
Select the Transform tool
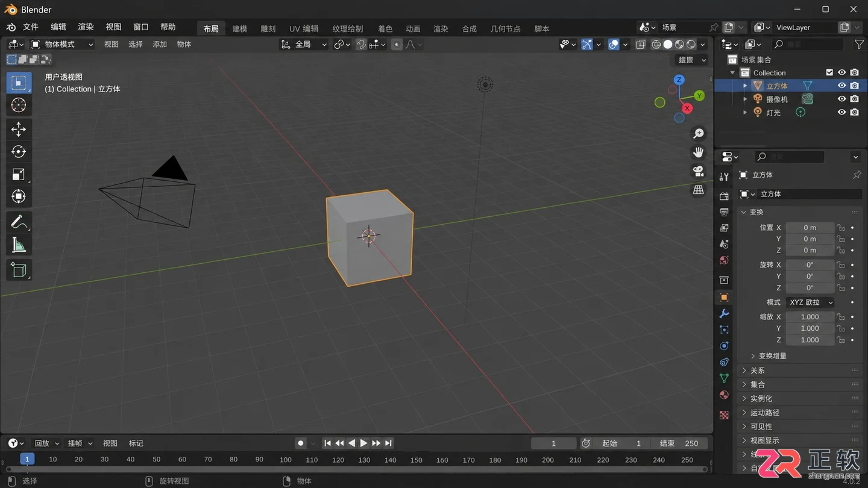point(19,196)
